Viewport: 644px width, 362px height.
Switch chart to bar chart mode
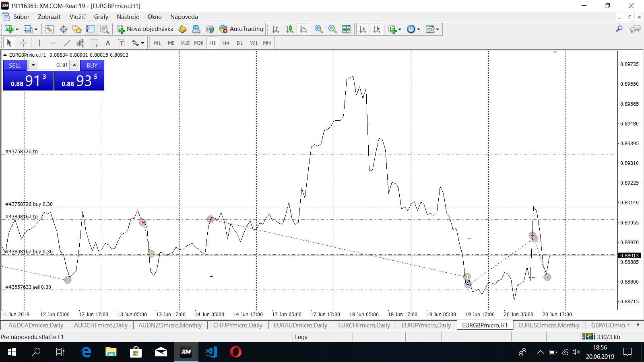click(276, 29)
